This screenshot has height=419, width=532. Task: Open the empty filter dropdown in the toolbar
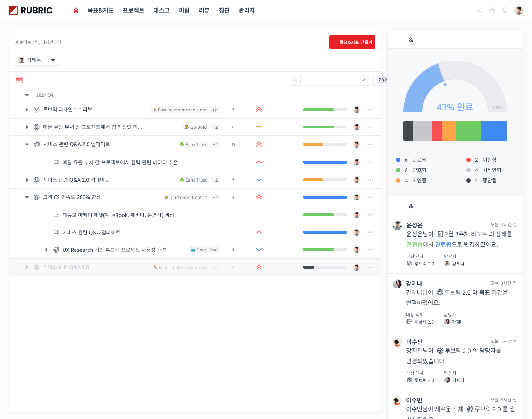337,80
